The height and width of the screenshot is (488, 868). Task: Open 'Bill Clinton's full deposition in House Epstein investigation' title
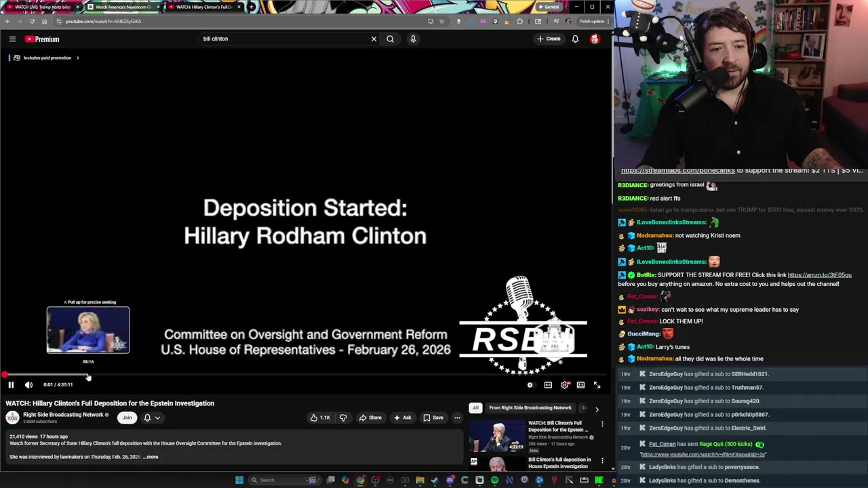559,463
